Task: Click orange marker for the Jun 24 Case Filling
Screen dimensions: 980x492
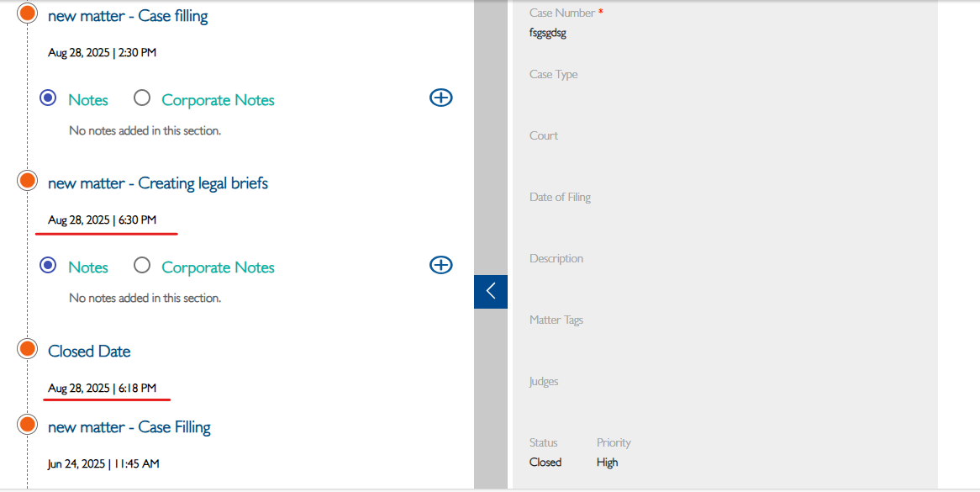Action: [x=27, y=425]
